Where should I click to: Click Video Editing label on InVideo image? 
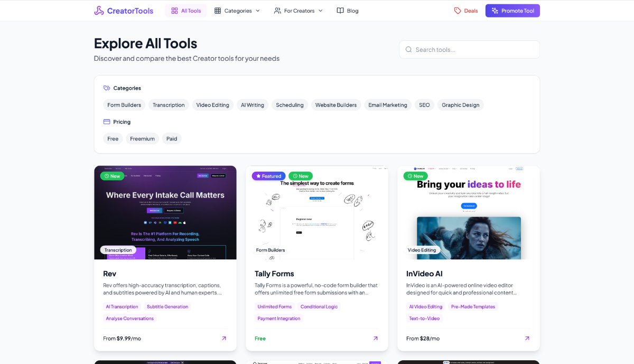[x=422, y=250]
